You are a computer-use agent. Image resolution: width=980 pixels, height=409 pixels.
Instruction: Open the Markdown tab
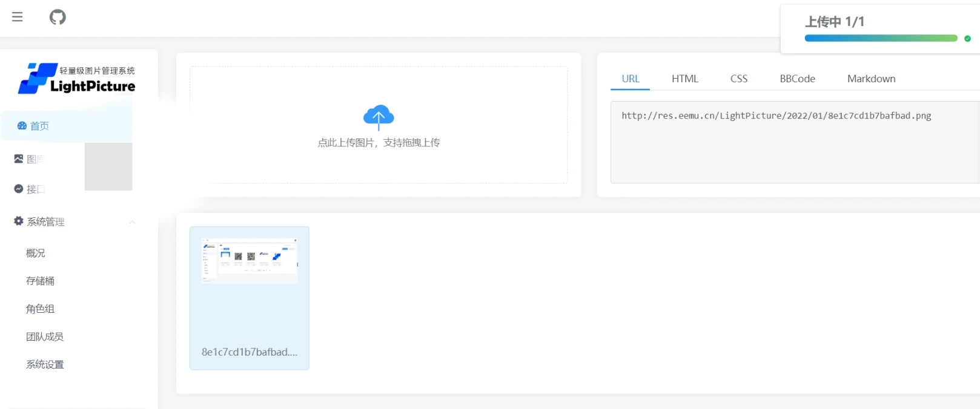coord(872,79)
